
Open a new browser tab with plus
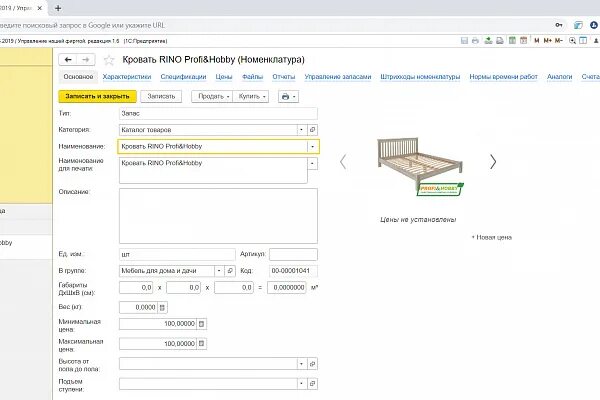(x=58, y=8)
